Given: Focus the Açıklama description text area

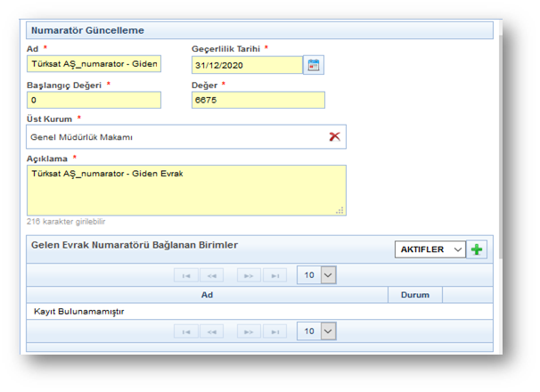Looking at the screenshot, I should 186,190.
